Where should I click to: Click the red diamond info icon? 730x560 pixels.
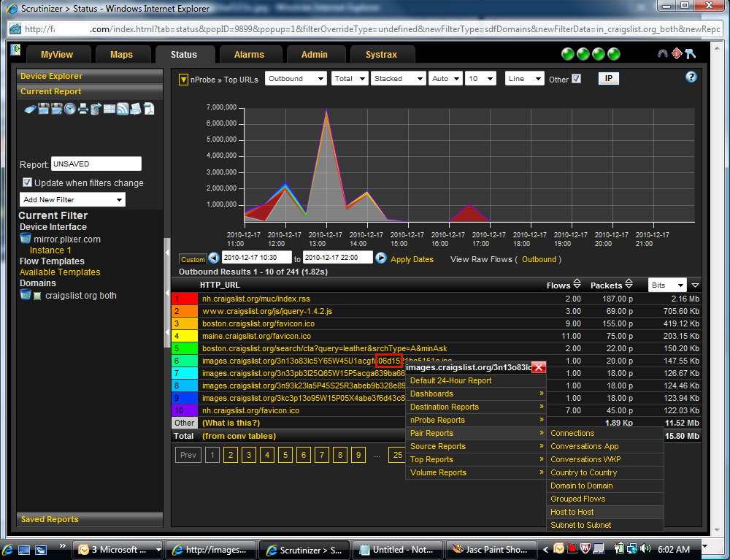click(677, 53)
